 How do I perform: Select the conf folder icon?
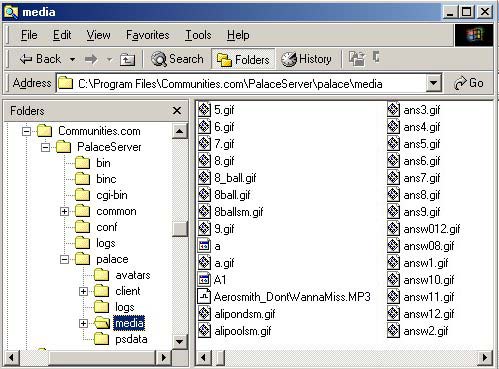[82, 227]
